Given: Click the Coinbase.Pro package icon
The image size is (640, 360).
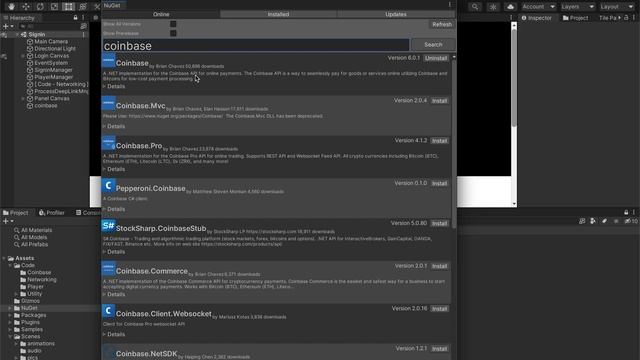Looking at the screenshot, I should pos(108,143).
